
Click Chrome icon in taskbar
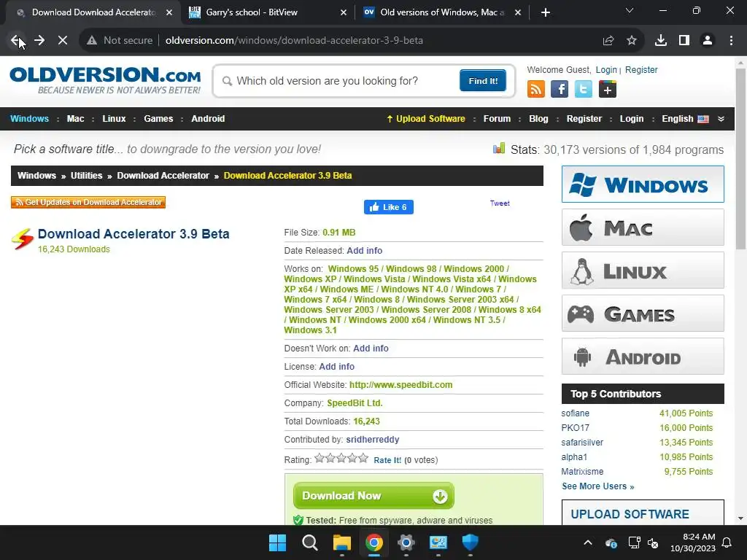point(374,542)
